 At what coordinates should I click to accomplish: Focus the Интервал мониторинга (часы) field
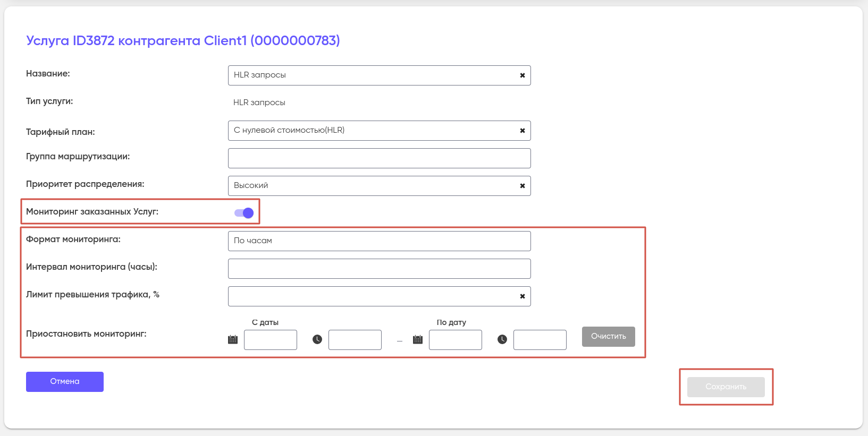[380, 269]
